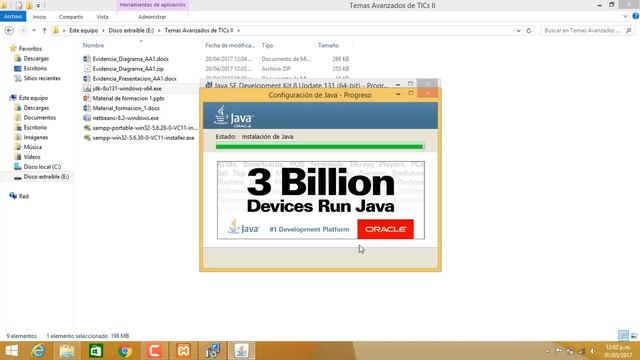Select Evidencia_Diagrama_AA1.docx file

[131, 59]
